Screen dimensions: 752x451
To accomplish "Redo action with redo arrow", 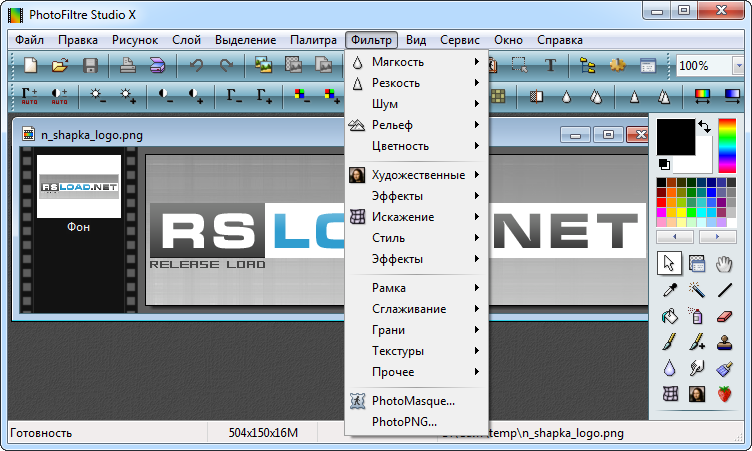I will [226, 65].
